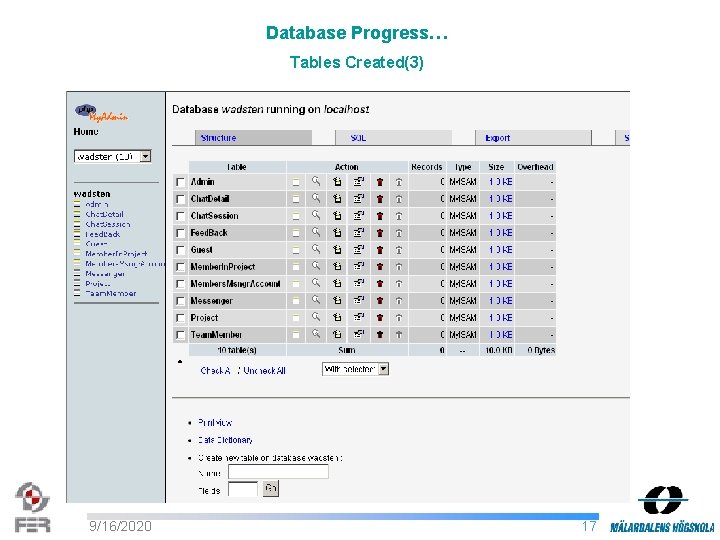Click the properties icon in FeedBack row

click(x=359, y=233)
